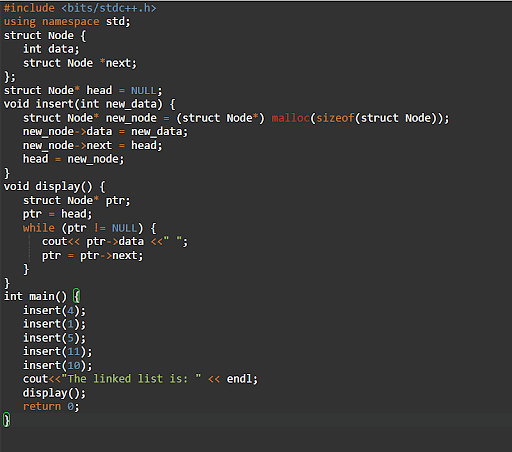
Task: Click highlighted closing brace on last line
Action: pos(7,420)
